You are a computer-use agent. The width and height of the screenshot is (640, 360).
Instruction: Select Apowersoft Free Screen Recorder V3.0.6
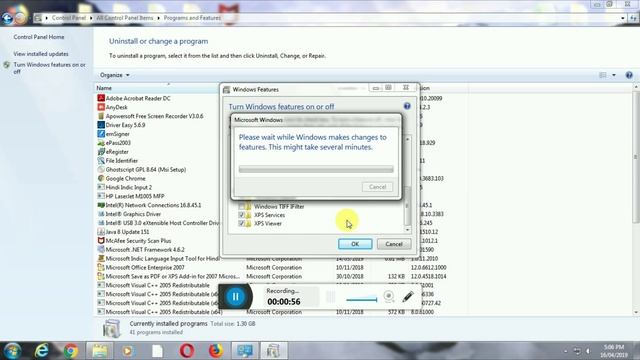coord(154,116)
